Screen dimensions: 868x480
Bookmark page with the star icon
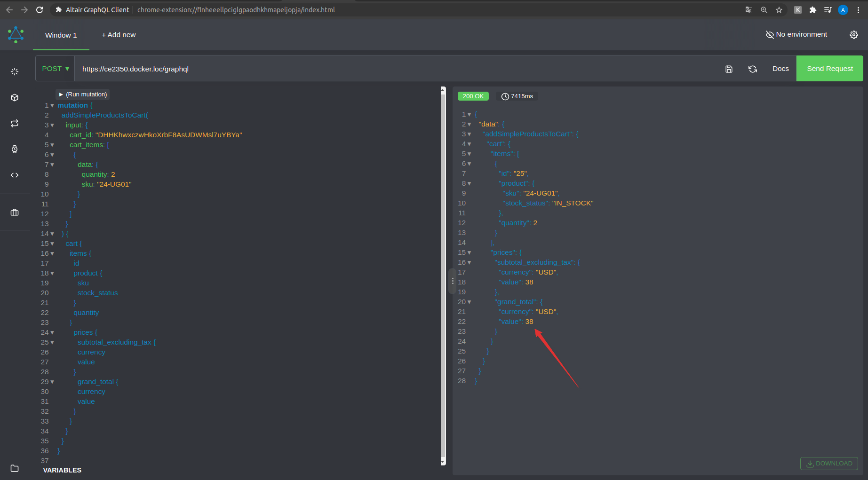[x=779, y=10]
